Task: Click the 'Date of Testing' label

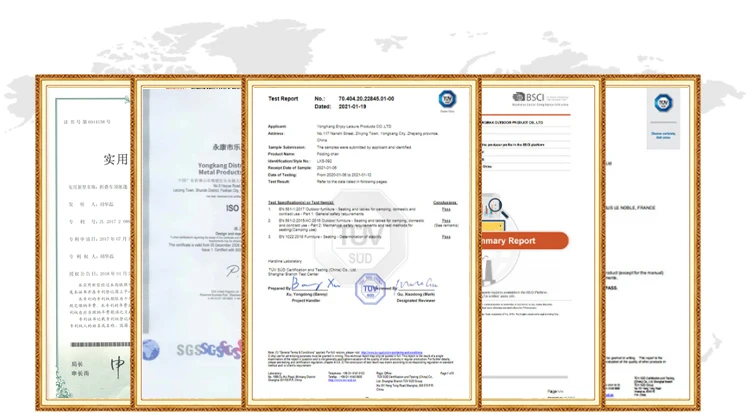Action: (x=282, y=175)
